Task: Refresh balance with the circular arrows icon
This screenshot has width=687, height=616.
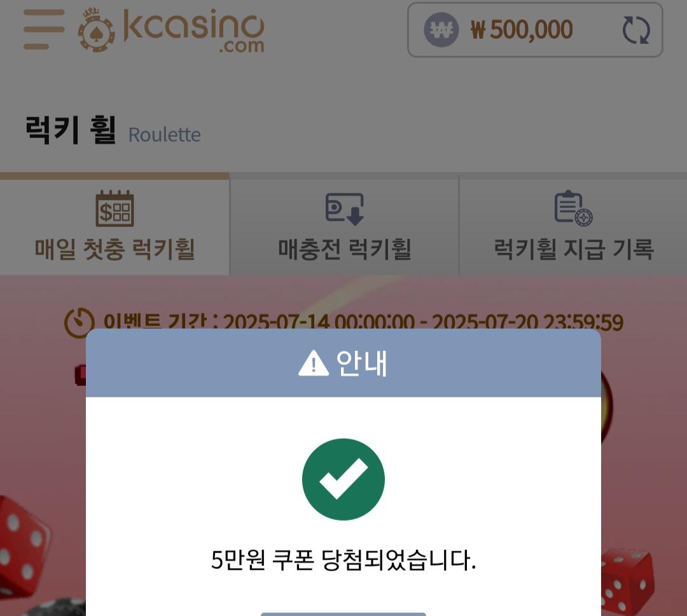Action: (636, 30)
